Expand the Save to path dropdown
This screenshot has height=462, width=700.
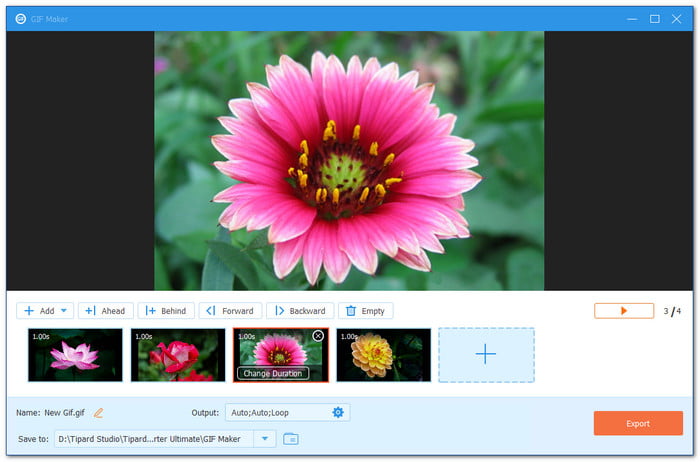tap(265, 439)
